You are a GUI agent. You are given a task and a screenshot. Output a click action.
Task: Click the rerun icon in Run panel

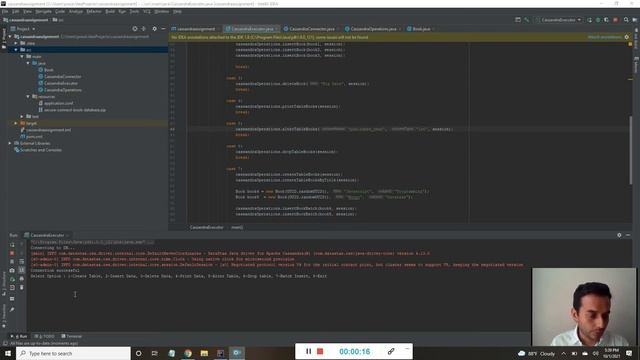coord(12,244)
